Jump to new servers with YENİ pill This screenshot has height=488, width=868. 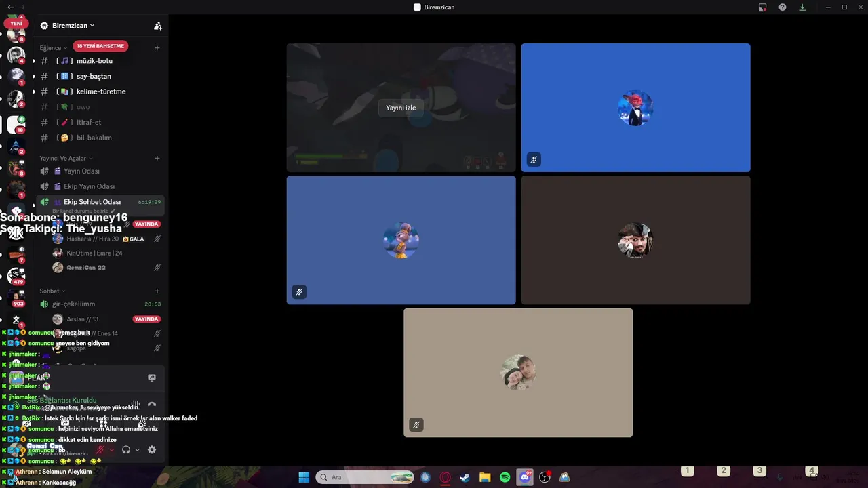16,23
